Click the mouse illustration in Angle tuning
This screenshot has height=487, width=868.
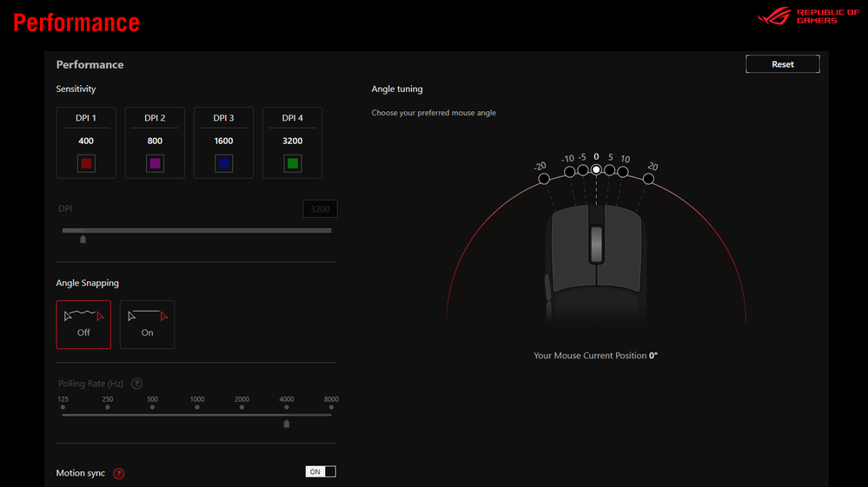pos(596,262)
